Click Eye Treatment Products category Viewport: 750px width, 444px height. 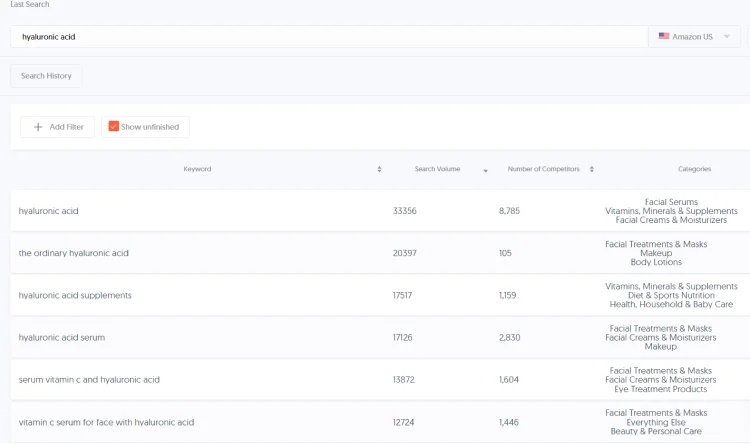(x=661, y=389)
